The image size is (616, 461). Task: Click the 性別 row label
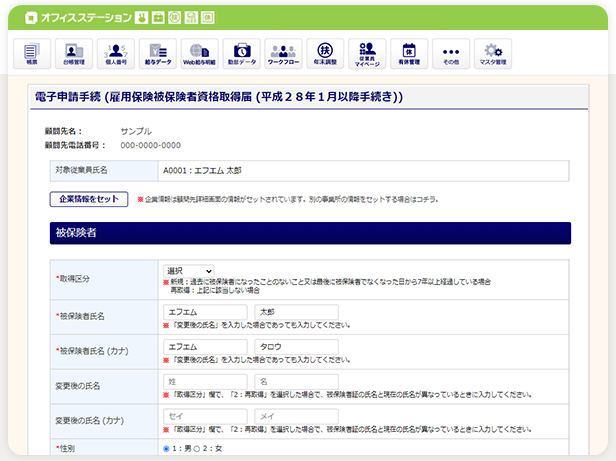tap(65, 448)
